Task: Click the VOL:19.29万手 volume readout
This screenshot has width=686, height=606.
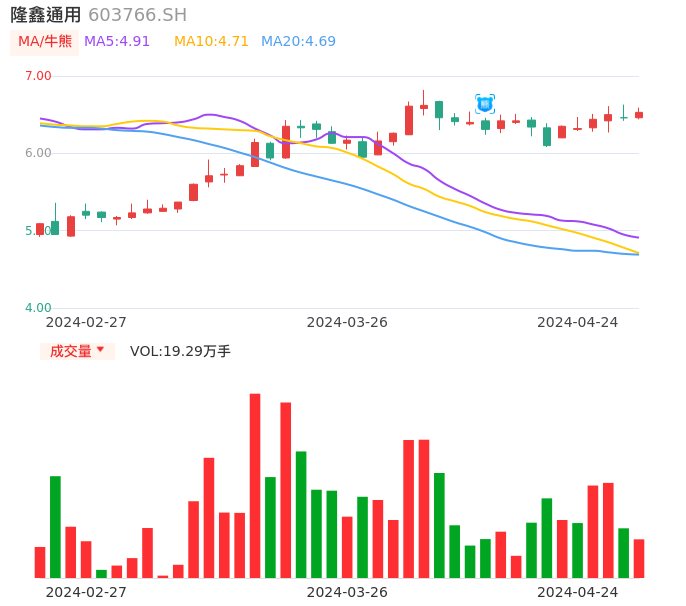Action: click(x=180, y=351)
